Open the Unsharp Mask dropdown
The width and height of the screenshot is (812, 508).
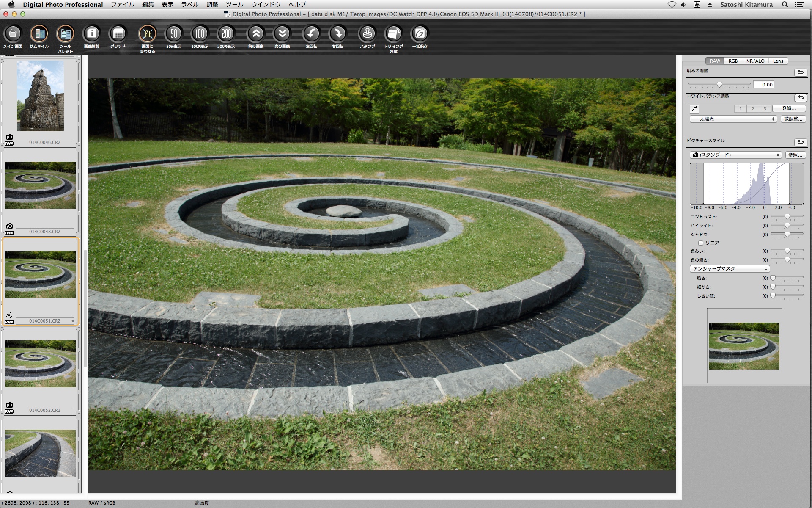730,269
